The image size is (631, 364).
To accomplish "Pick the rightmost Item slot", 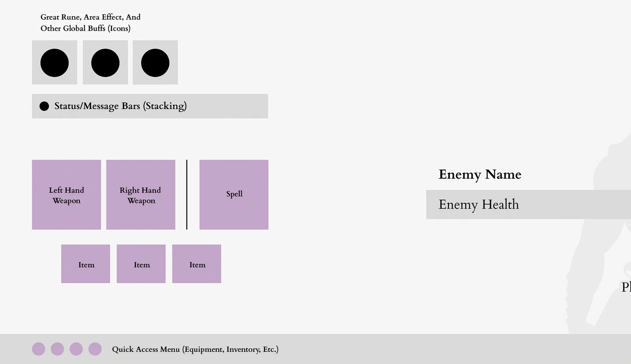I will point(197,264).
